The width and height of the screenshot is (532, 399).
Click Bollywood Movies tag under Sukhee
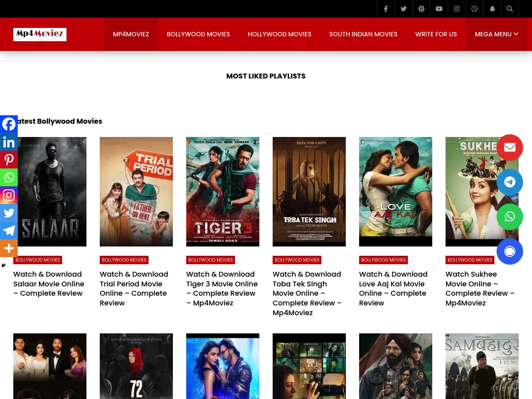(470, 260)
